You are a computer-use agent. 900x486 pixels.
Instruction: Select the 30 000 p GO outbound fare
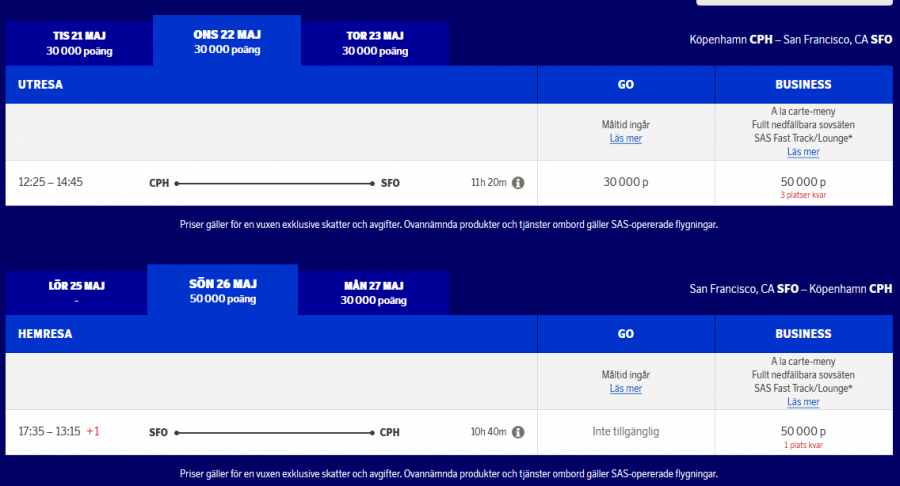[x=626, y=183]
